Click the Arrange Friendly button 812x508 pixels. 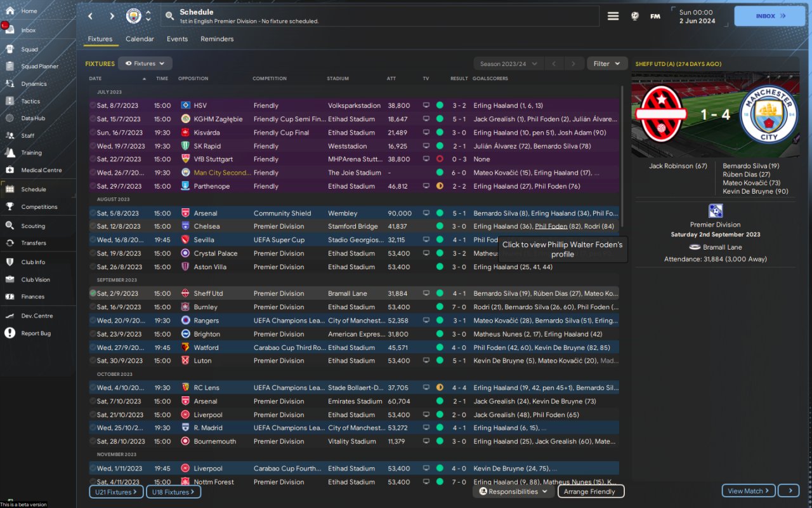(591, 491)
